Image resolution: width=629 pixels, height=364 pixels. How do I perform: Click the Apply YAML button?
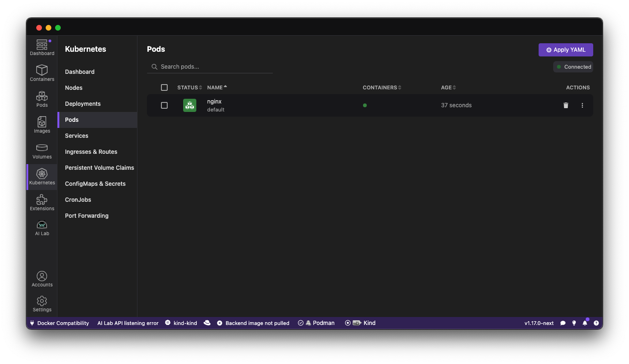click(565, 49)
